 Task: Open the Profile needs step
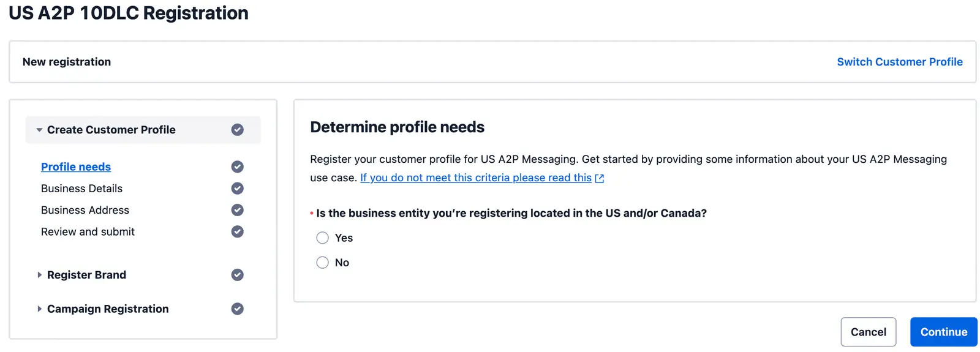coord(76,167)
